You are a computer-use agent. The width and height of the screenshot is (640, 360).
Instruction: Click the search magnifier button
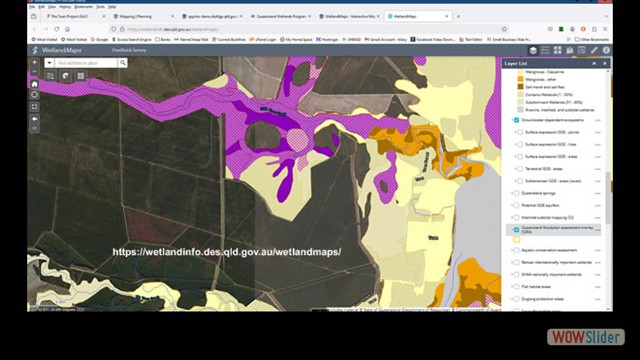point(122,63)
